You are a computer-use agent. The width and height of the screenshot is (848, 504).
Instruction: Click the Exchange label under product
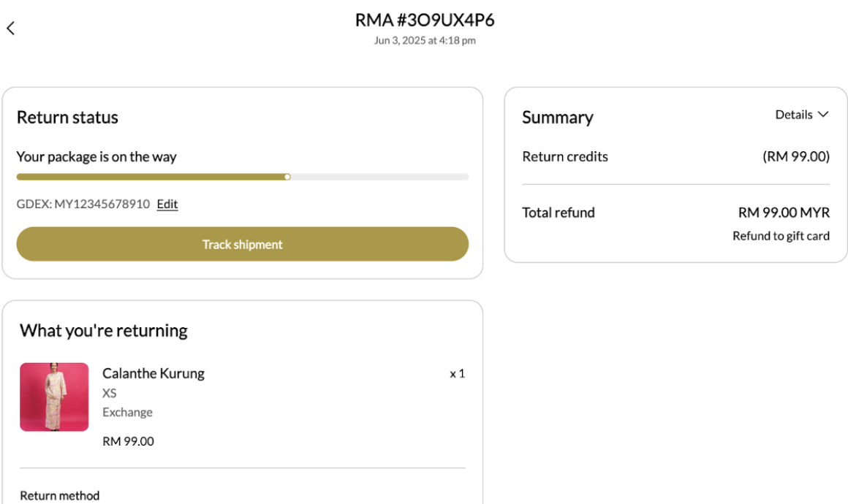coord(127,412)
